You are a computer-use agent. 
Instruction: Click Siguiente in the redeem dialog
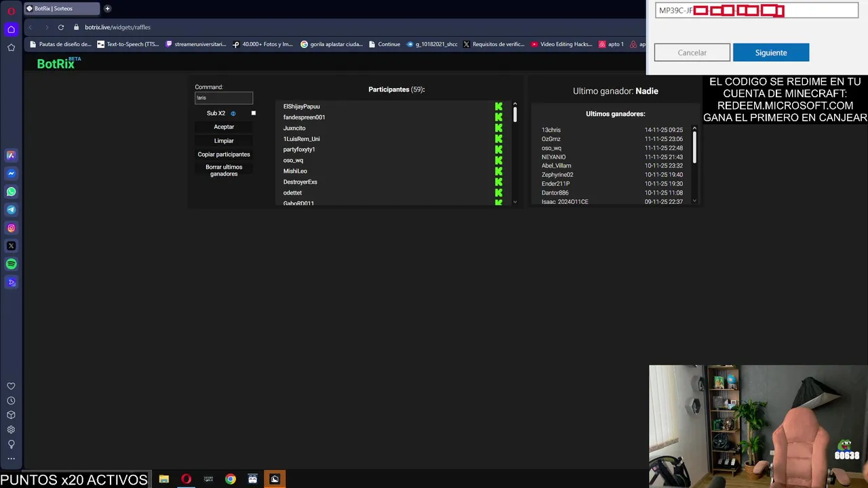tap(771, 53)
